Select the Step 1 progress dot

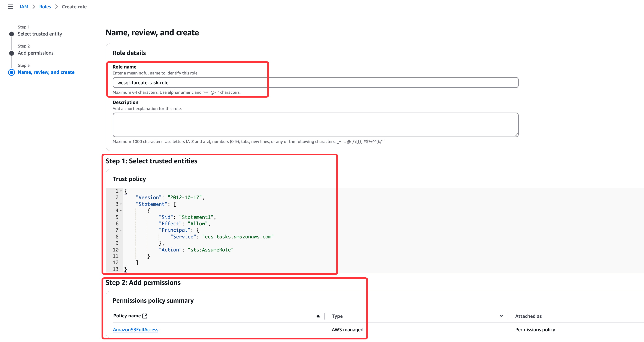(12, 34)
